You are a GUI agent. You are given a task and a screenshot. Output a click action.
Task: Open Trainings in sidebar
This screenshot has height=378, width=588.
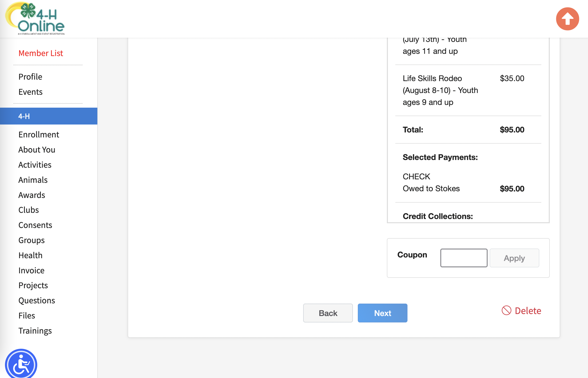tap(35, 331)
